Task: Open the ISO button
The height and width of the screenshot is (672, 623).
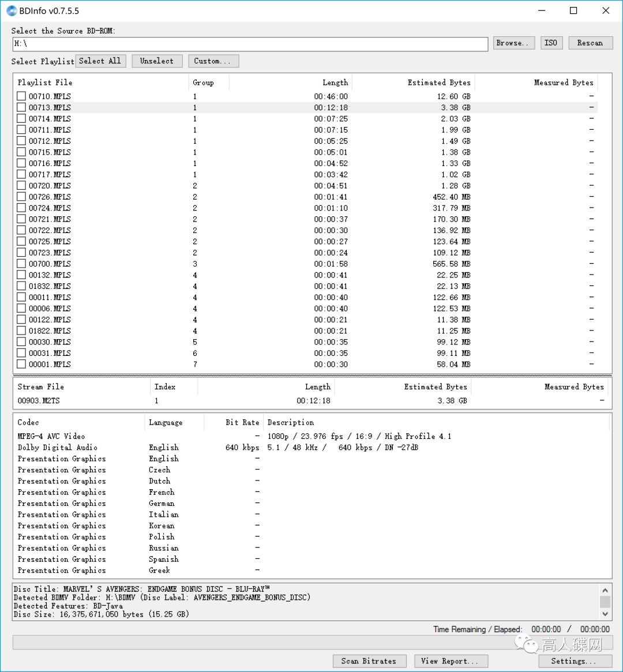Action: click(551, 43)
